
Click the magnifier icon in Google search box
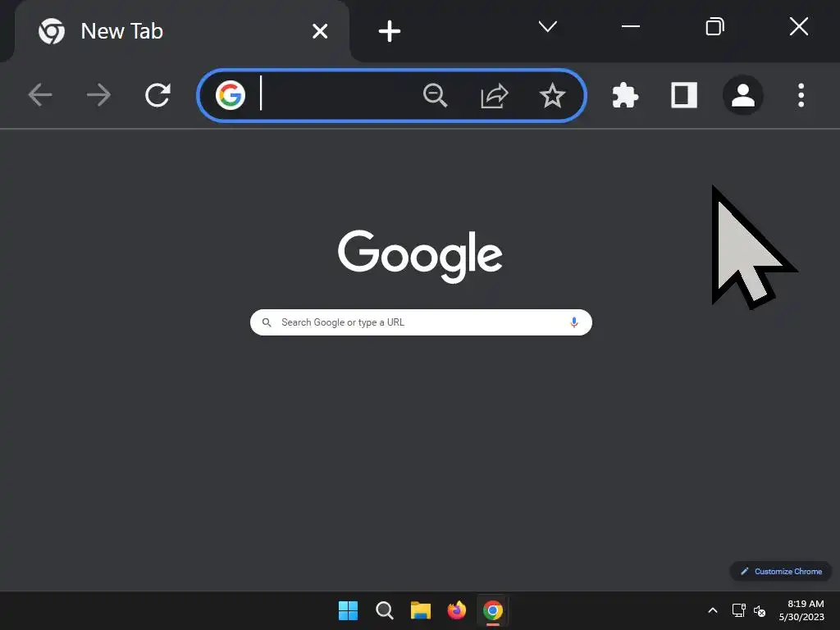[x=267, y=322]
